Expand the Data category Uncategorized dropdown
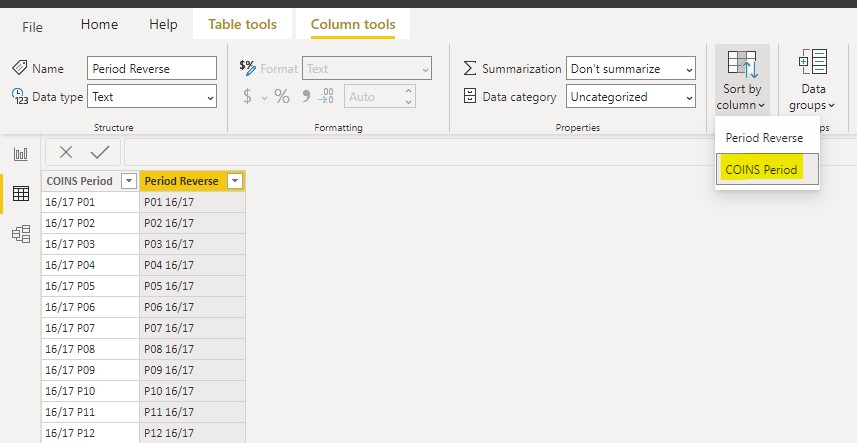 [631, 97]
